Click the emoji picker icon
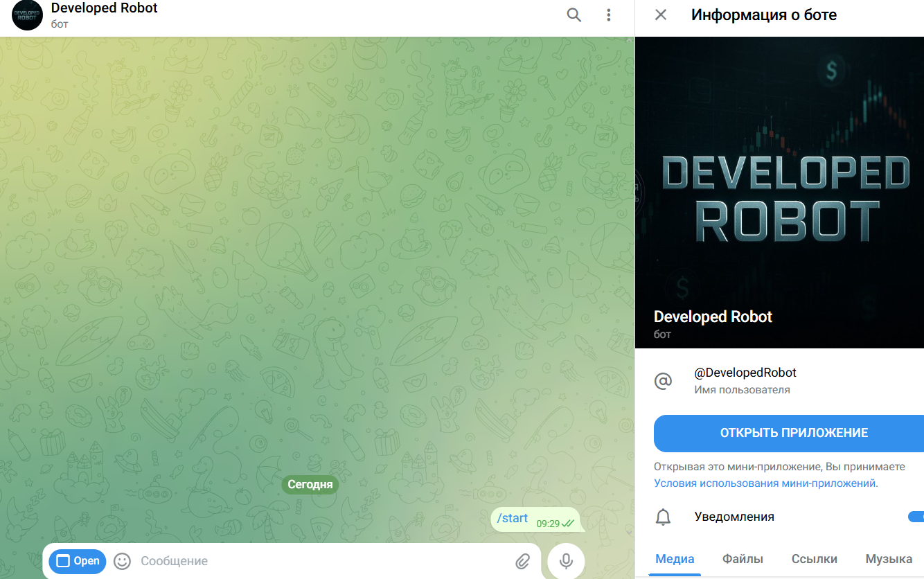924x579 pixels. coord(122,561)
